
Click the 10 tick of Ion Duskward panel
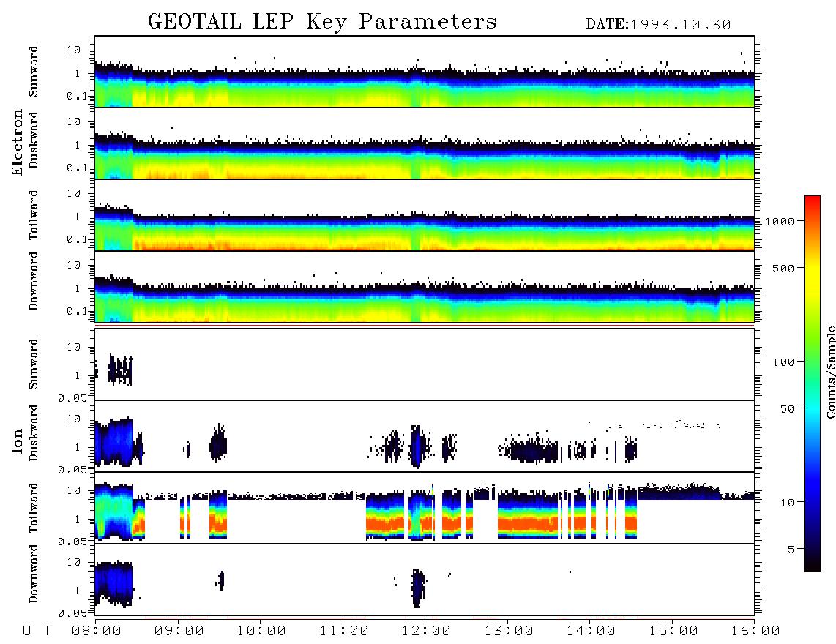[74, 419]
